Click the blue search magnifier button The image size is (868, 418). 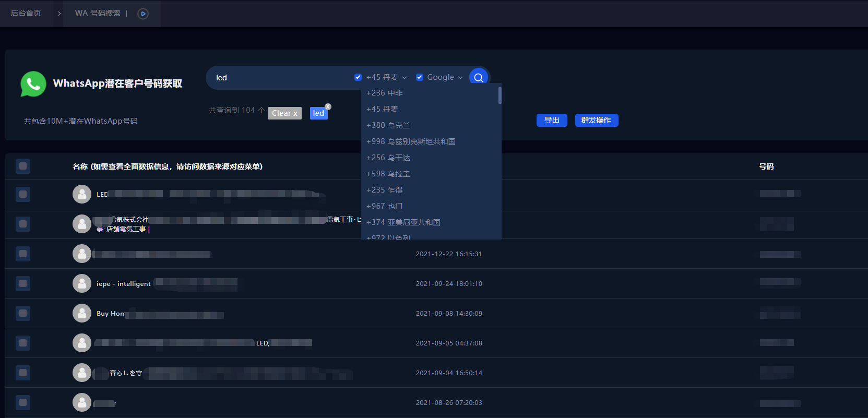479,77
